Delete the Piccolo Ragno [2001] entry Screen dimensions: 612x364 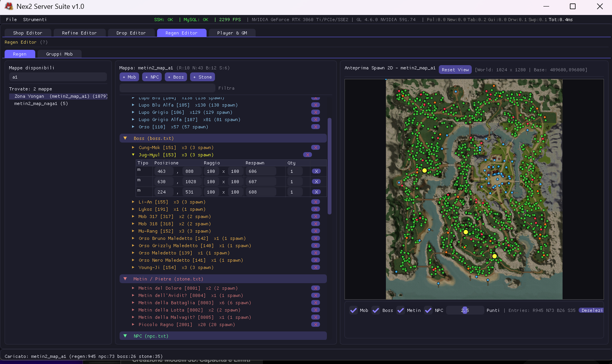[315, 325]
